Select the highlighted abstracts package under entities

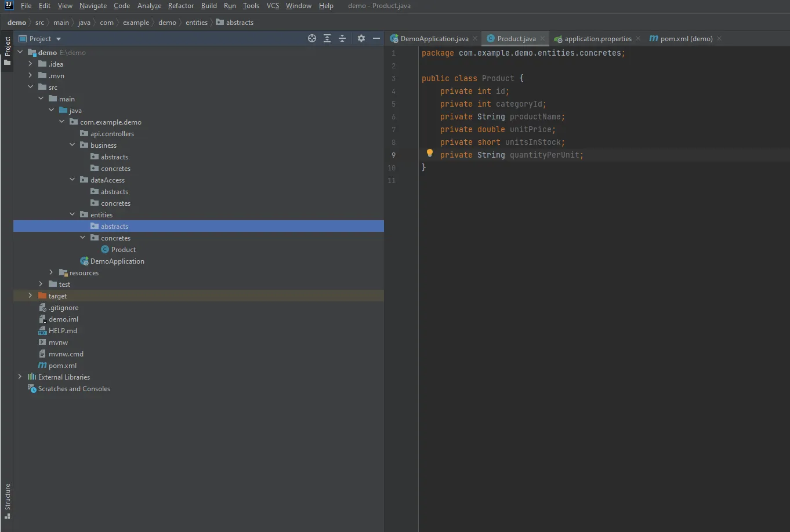198,226
